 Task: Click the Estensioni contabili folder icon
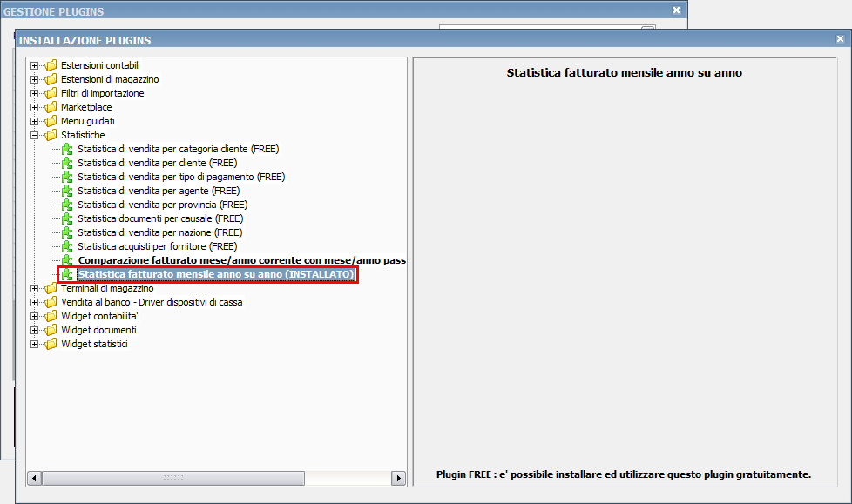(x=51, y=65)
